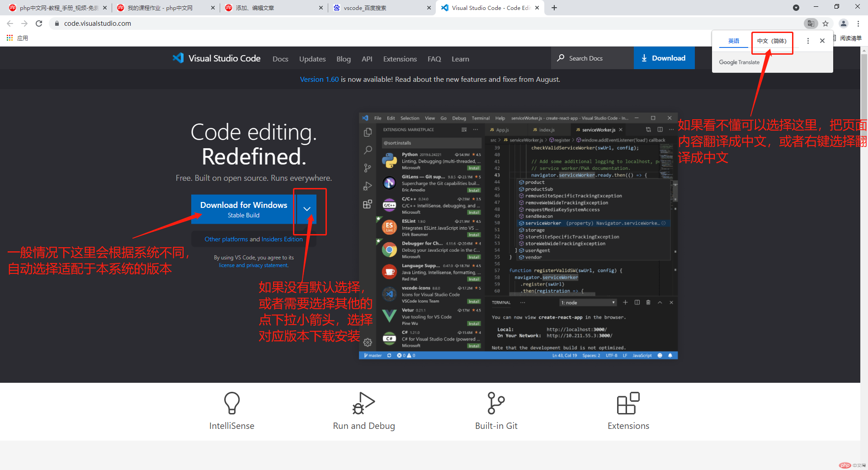
Task: Open license and privacy statement link
Action: (x=254, y=265)
